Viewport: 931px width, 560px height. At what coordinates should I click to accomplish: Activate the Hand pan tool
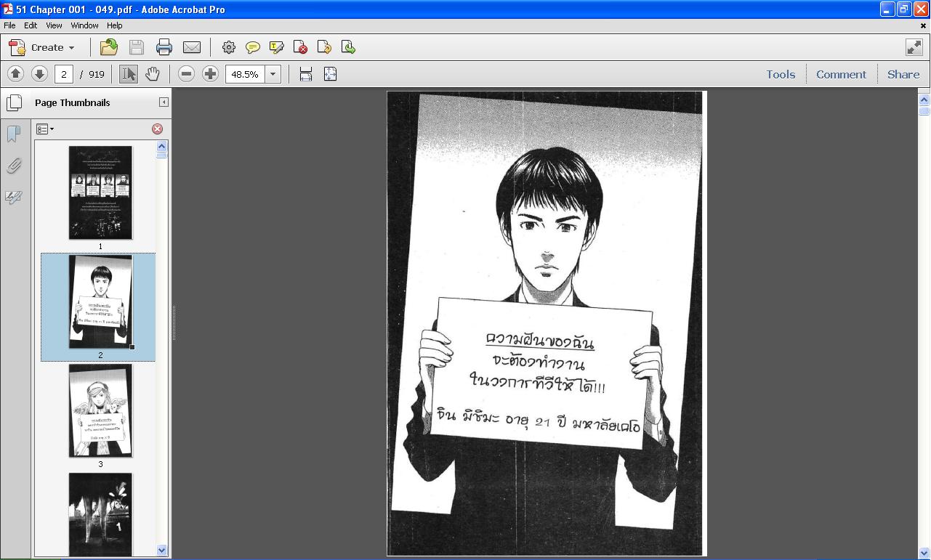(x=152, y=74)
